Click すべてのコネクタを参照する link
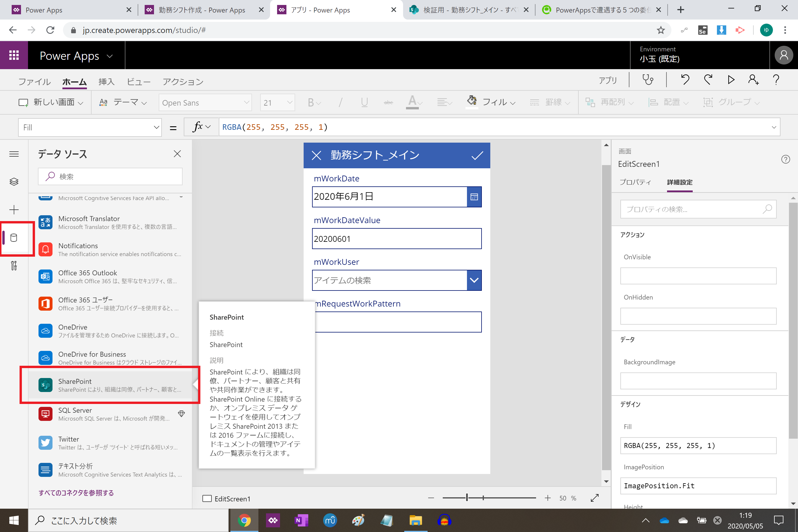The image size is (798, 532). click(x=76, y=493)
